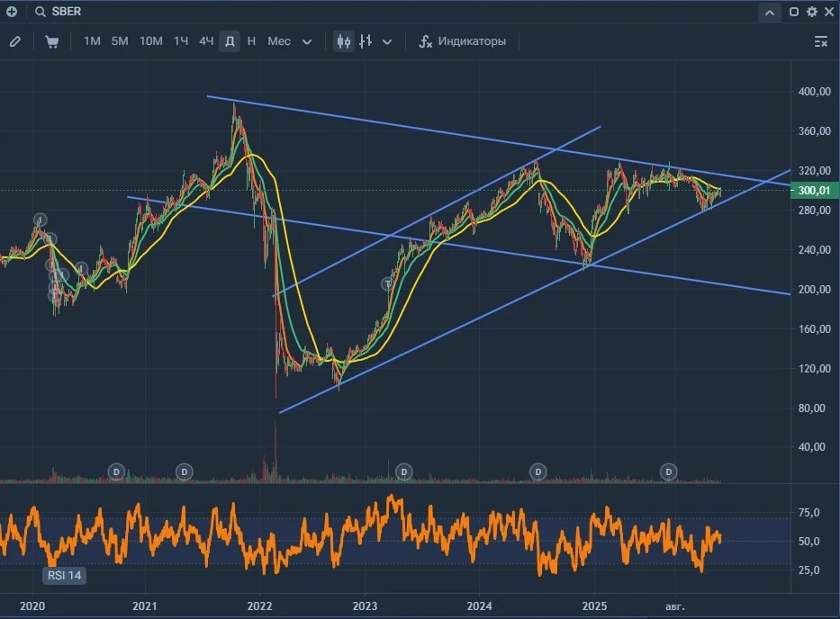Click the dividend D marker from 2025
Screen dimensions: 840x619
click(669, 471)
